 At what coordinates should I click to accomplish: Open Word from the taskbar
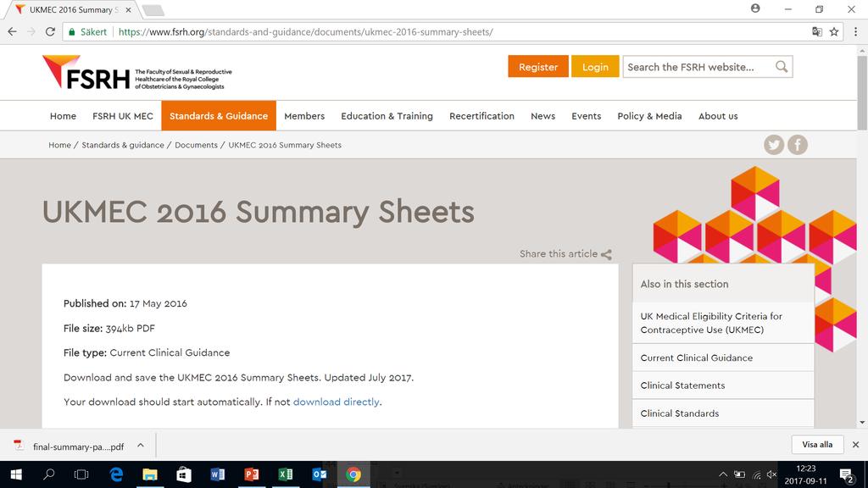218,474
